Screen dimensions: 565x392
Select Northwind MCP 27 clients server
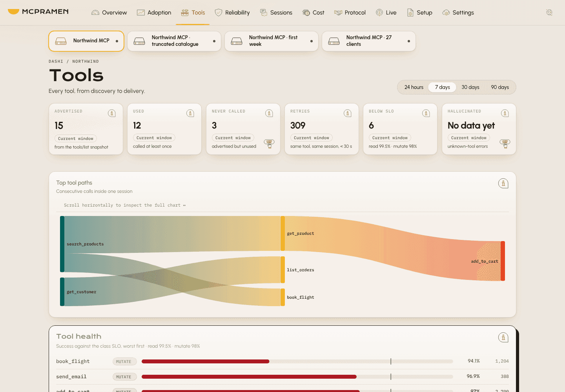369,41
